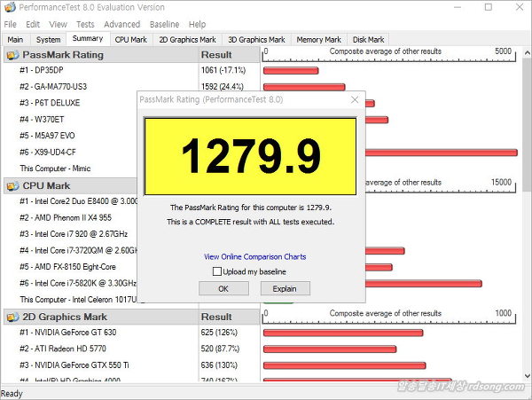Viewport: 532px width, 400px height.
Task: Click the PerformanceTest title bar icon
Action: pos(10,7)
